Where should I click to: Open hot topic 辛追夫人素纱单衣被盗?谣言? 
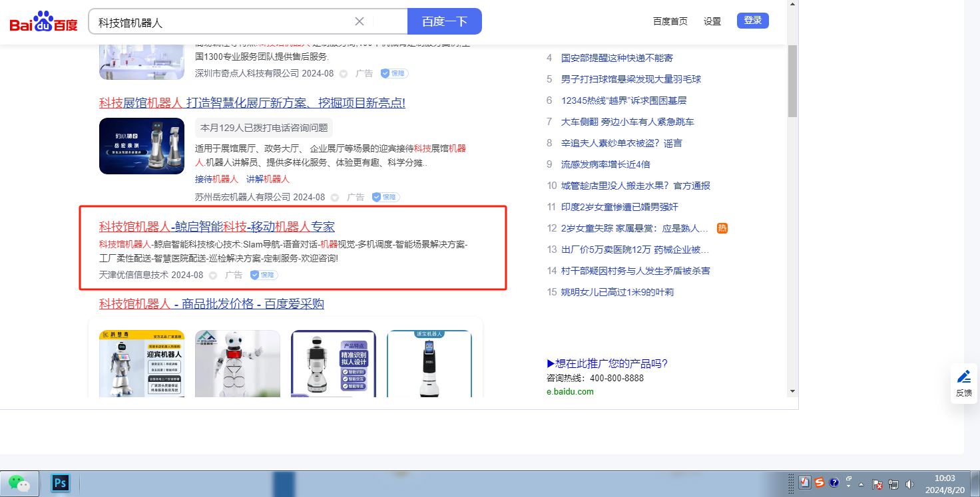coord(622,143)
